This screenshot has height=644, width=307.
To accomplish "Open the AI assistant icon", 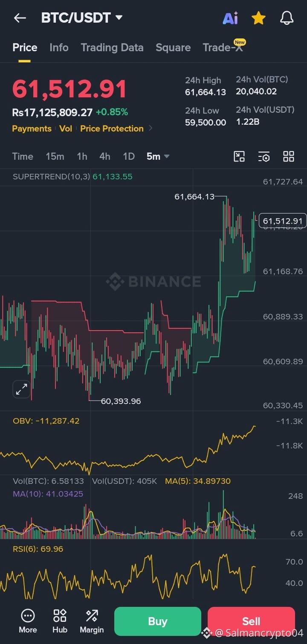I will pyautogui.click(x=230, y=18).
